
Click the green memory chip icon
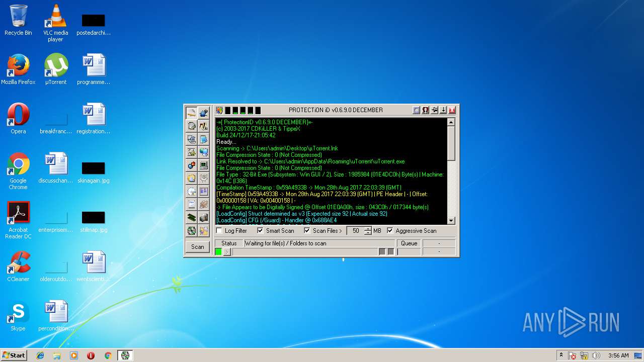coord(192,218)
